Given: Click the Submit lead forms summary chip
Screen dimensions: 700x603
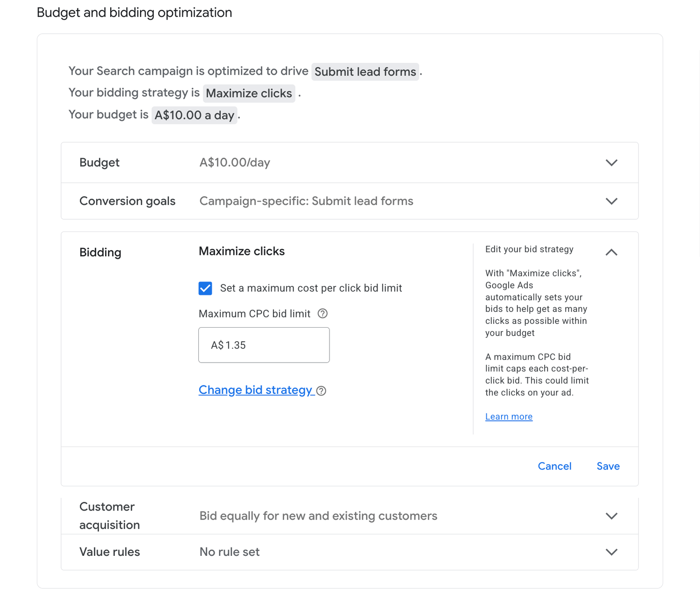Looking at the screenshot, I should (365, 72).
